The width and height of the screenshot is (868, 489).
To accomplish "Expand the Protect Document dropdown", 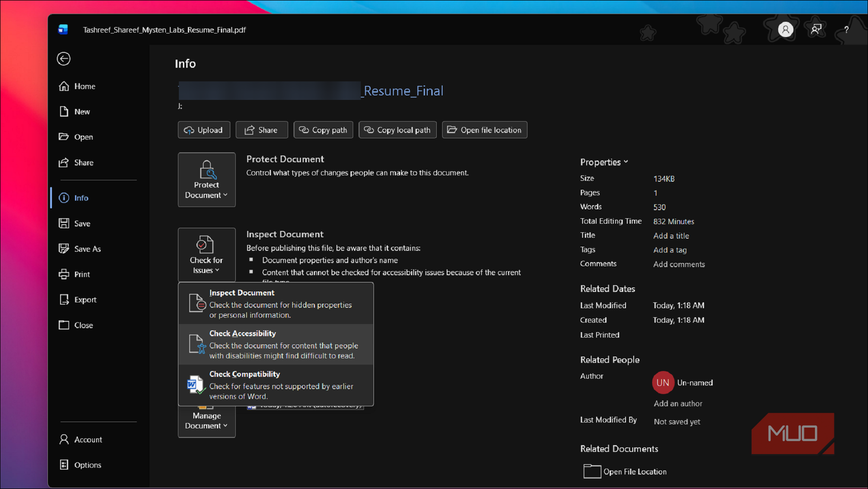I will click(x=207, y=179).
